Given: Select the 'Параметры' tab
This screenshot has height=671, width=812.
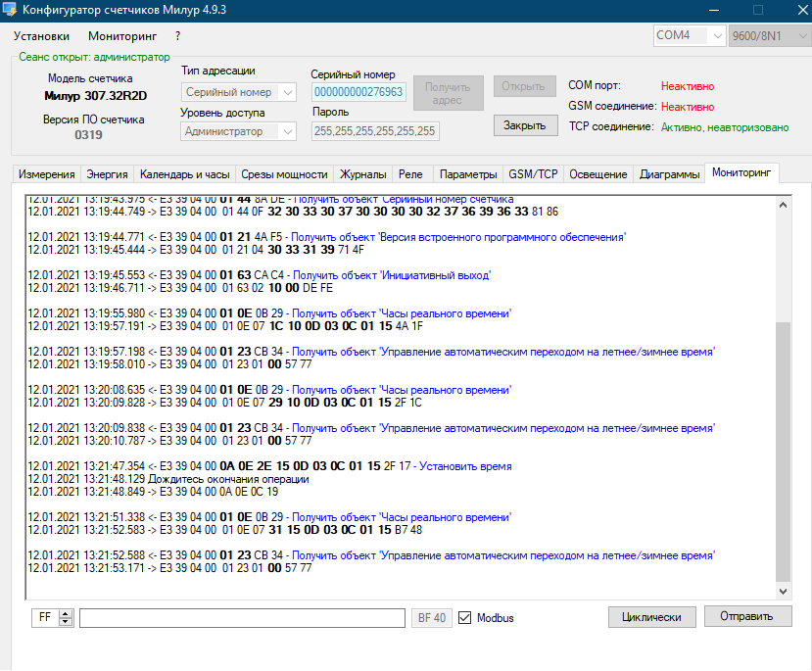Looking at the screenshot, I should pos(468,174).
